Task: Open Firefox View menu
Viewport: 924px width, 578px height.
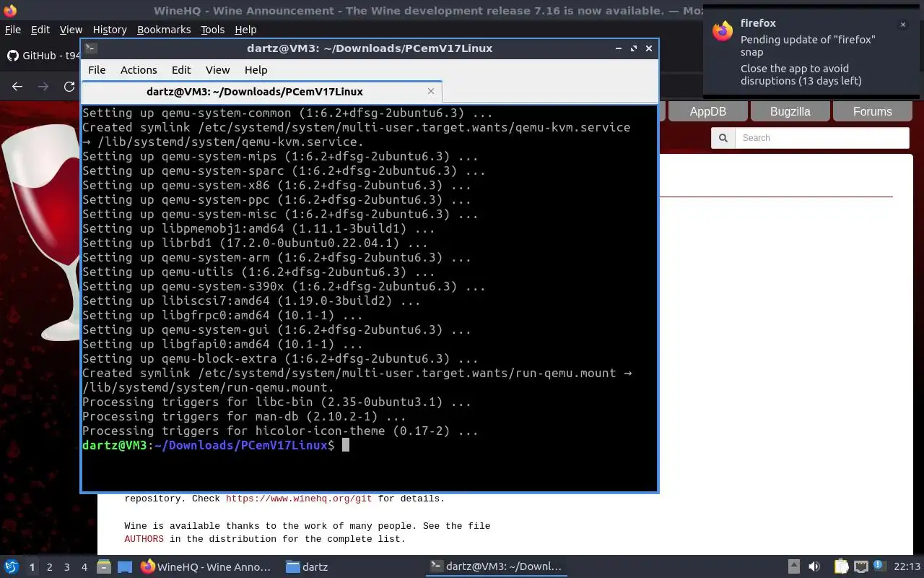Action: click(x=71, y=30)
